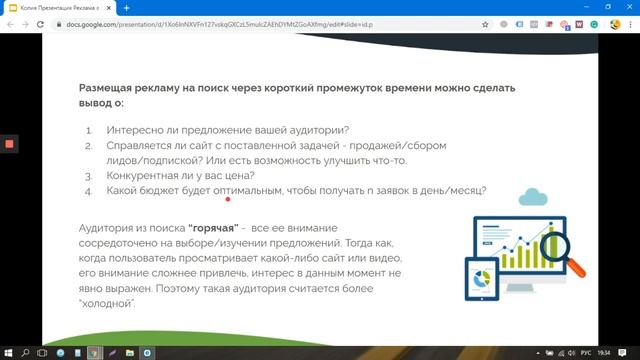The image size is (640, 360).
Task: Click the battery icon in system tray
Action: (x=550, y=353)
